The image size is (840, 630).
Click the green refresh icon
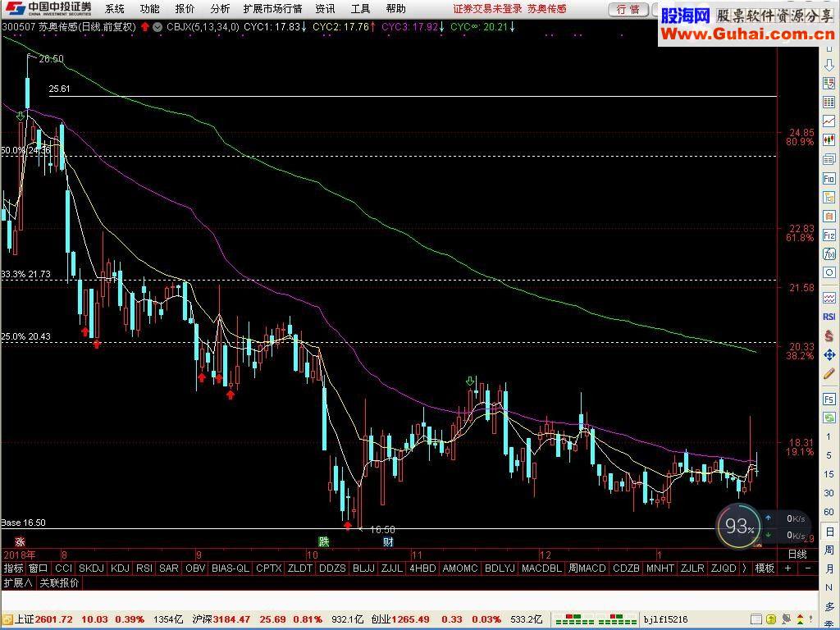click(829, 418)
